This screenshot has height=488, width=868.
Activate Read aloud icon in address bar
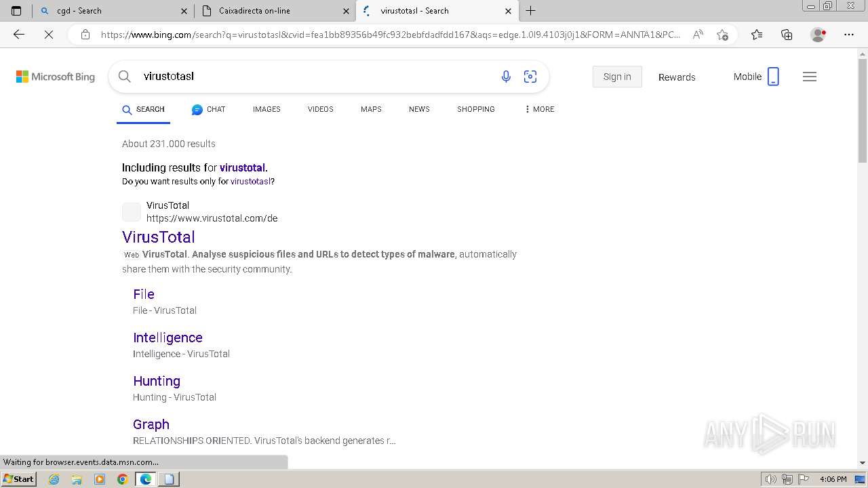coord(698,35)
